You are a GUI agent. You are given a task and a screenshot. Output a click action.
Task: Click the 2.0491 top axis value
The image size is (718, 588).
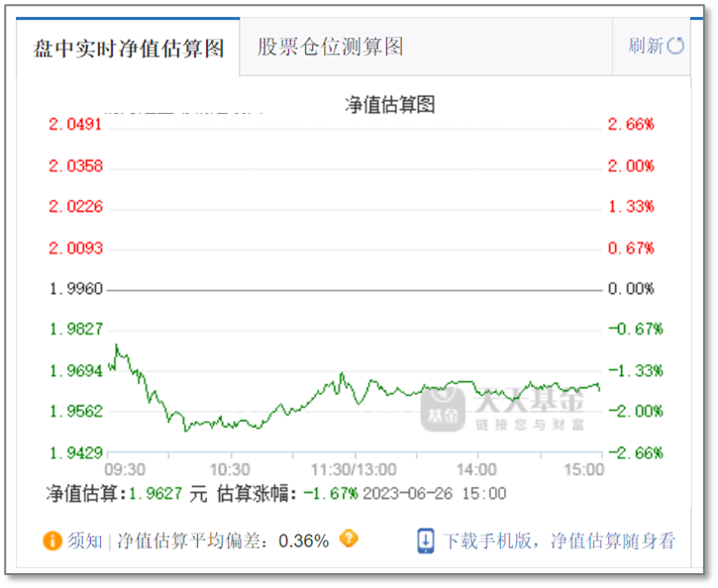point(75,124)
